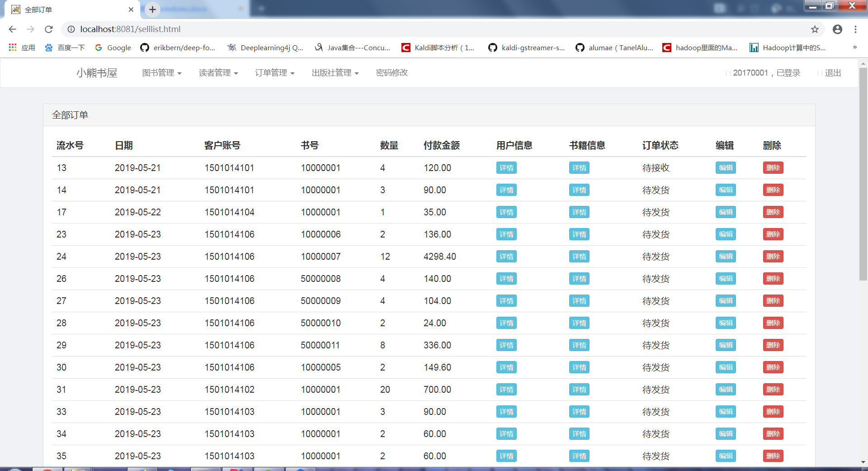The height and width of the screenshot is (471, 868).
Task: Go to the 小熊书屋 home brand link
Action: (97, 73)
